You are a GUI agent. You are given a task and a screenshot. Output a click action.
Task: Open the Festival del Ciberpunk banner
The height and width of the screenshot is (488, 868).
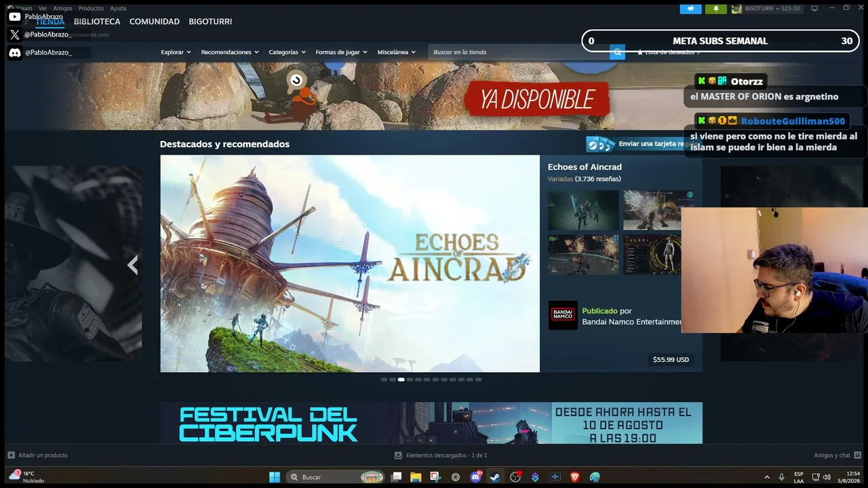click(x=431, y=423)
